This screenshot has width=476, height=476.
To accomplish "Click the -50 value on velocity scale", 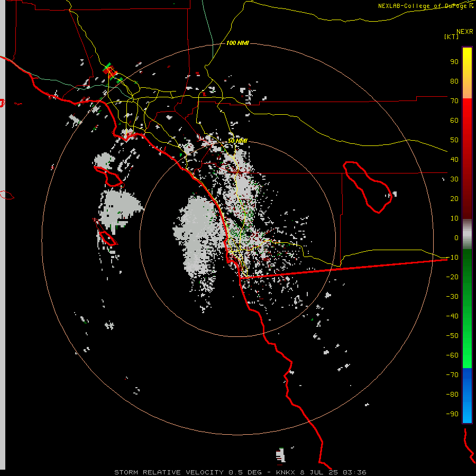I will click(x=452, y=336).
